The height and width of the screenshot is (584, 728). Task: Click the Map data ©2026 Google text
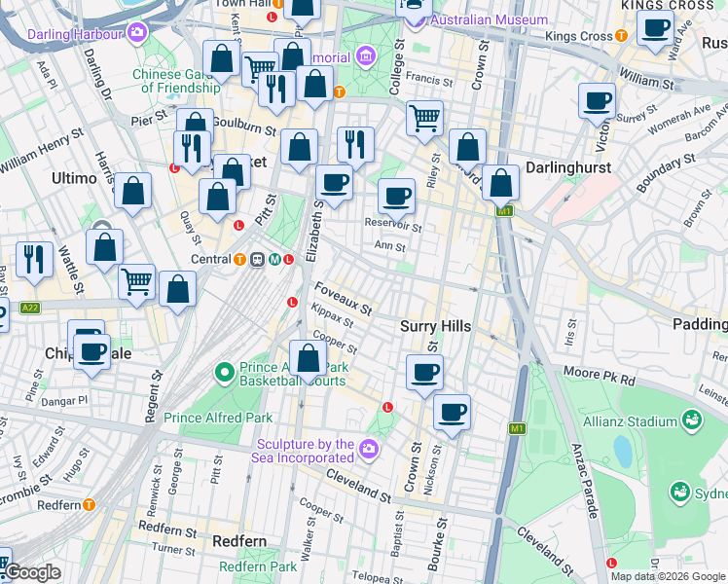tap(669, 577)
